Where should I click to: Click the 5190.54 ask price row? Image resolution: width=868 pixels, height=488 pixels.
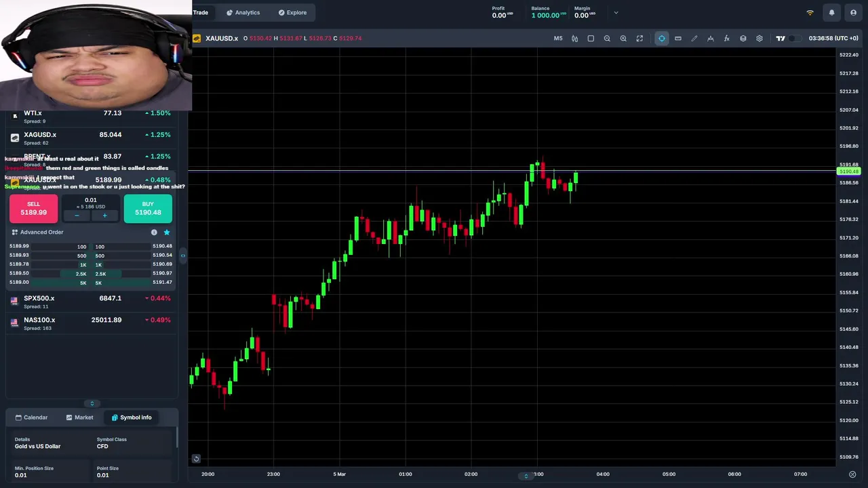[x=134, y=256]
